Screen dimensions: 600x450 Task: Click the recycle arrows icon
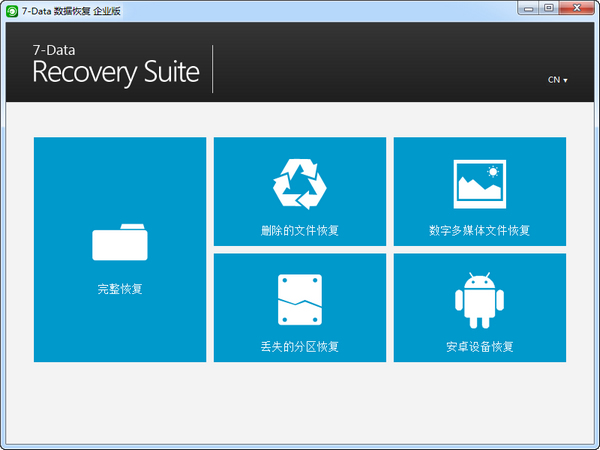(300, 184)
